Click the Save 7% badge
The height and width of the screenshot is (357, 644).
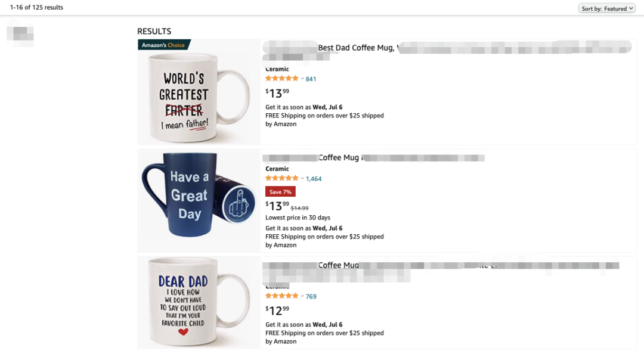tap(280, 192)
